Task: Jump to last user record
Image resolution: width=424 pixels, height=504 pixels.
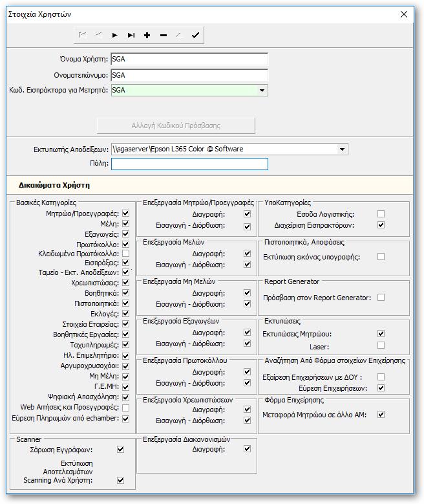Action: (x=131, y=36)
